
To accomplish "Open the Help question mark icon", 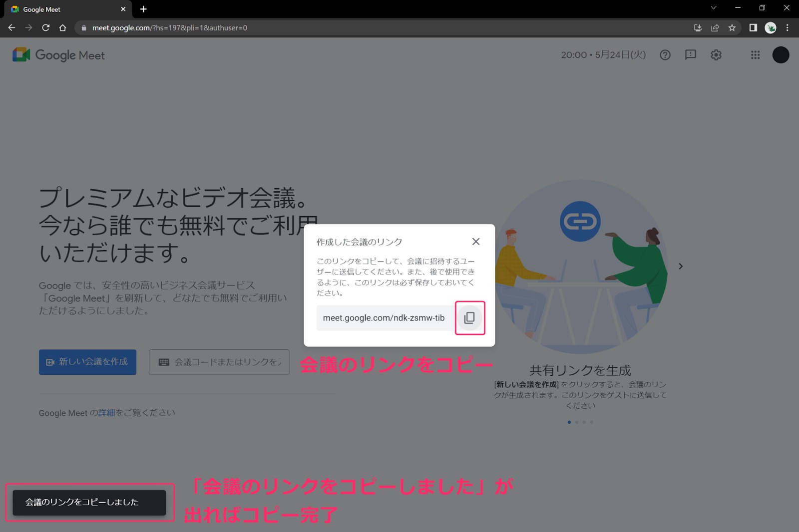I will tap(665, 55).
